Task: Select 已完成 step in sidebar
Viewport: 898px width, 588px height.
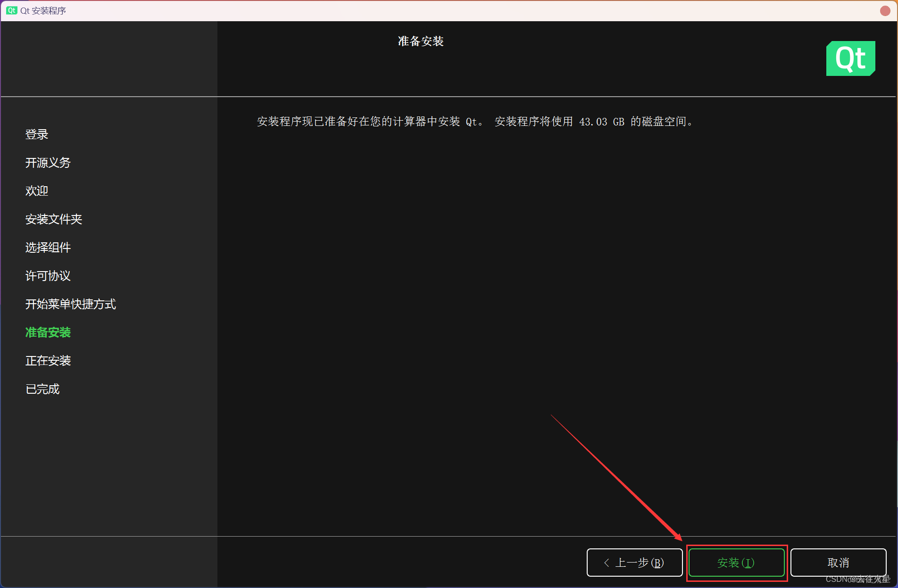Action: [x=42, y=389]
